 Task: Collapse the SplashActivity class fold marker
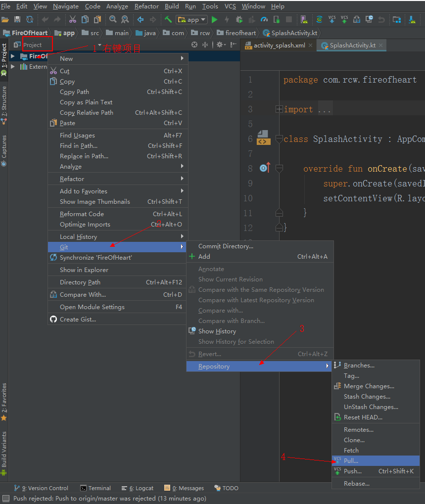click(279, 139)
